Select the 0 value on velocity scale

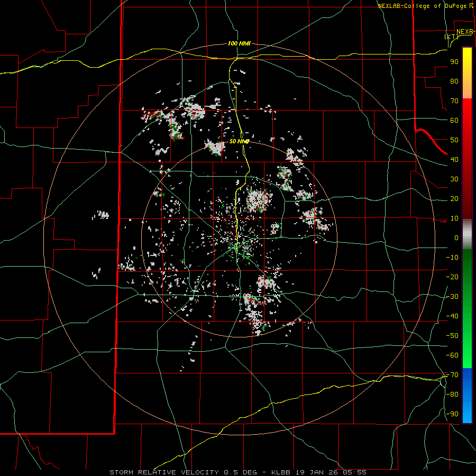pyautogui.click(x=456, y=237)
